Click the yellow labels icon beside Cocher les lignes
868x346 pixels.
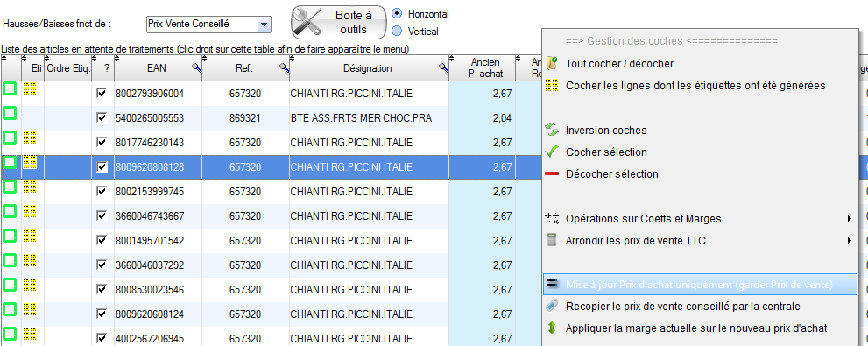tap(552, 86)
